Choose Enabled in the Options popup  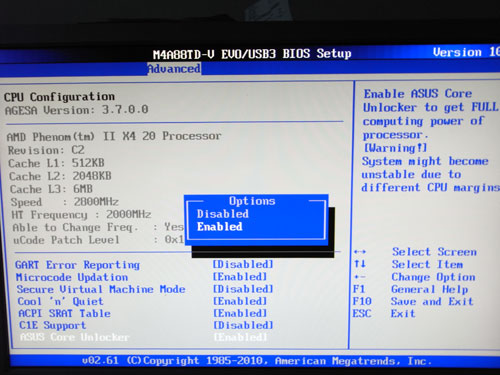coord(220,227)
